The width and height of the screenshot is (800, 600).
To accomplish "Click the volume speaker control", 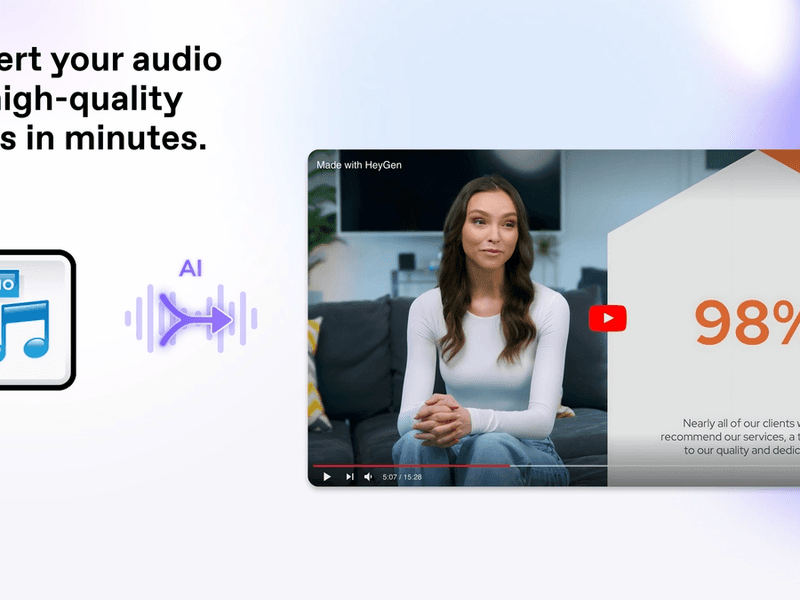I will pos(367,477).
